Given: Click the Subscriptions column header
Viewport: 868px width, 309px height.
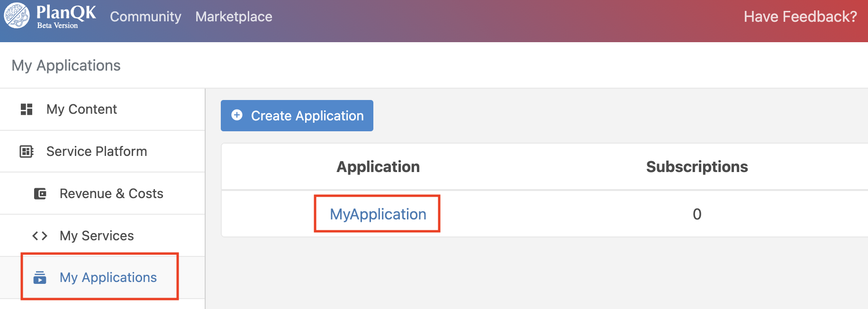Looking at the screenshot, I should [696, 167].
